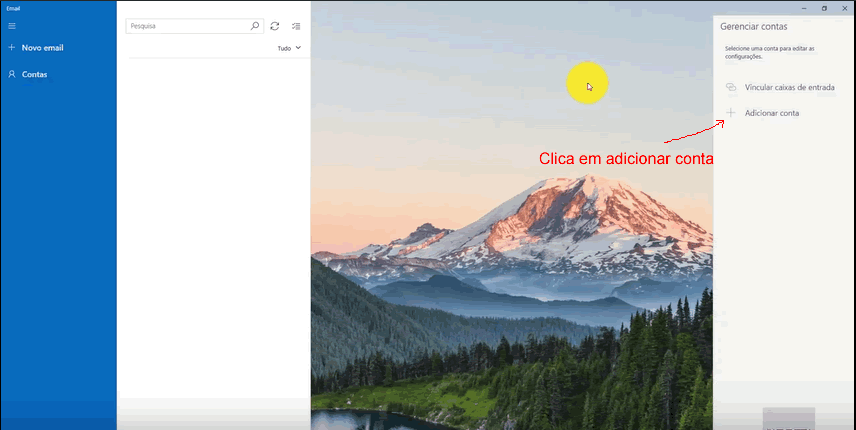The width and height of the screenshot is (856, 430).
Task: Click the plus icon beside Novo email
Action: pyautogui.click(x=11, y=47)
